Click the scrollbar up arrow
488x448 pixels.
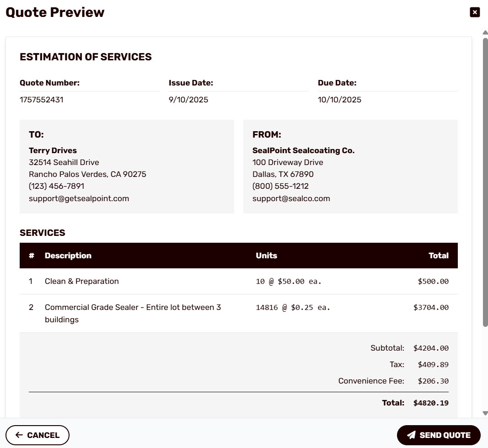[485, 32]
